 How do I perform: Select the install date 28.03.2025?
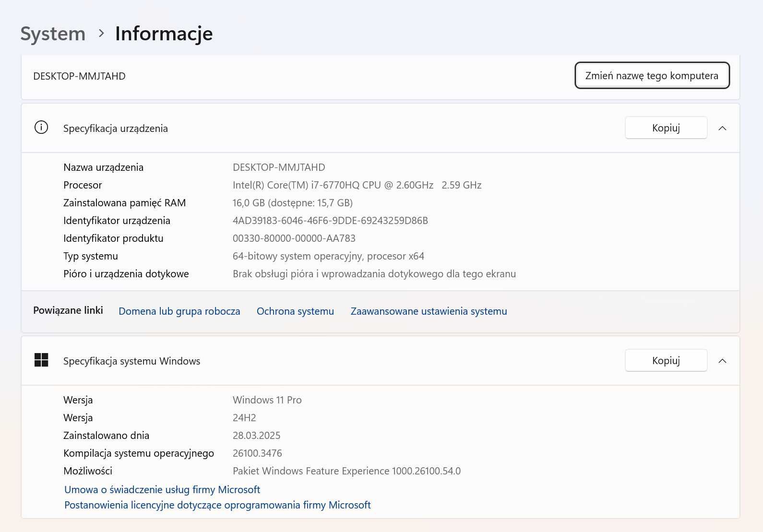coord(256,435)
